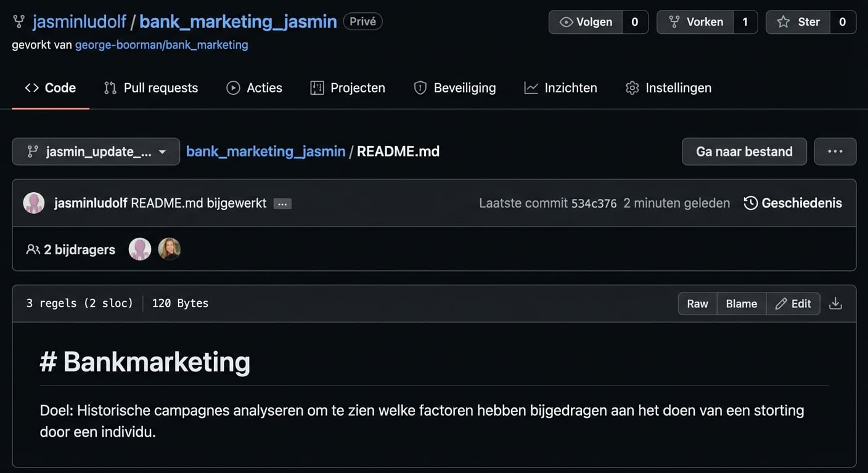Open the Geschiedenis (history) clock icon
Viewport: 868px width, 473px height.
click(750, 203)
